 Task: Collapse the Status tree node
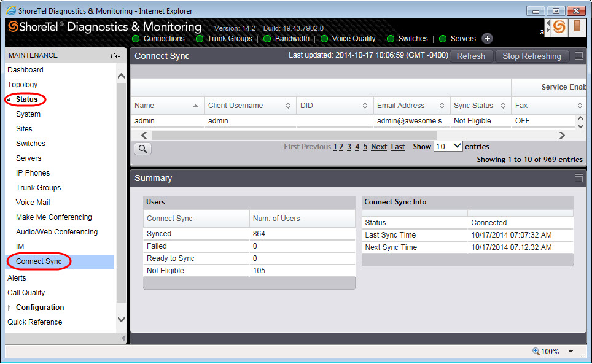tap(9, 99)
